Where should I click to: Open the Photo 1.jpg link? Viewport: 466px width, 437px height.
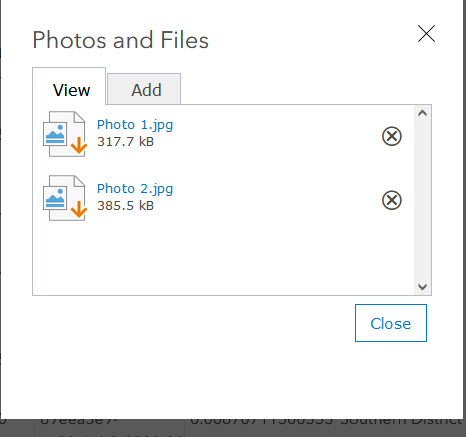pos(135,125)
